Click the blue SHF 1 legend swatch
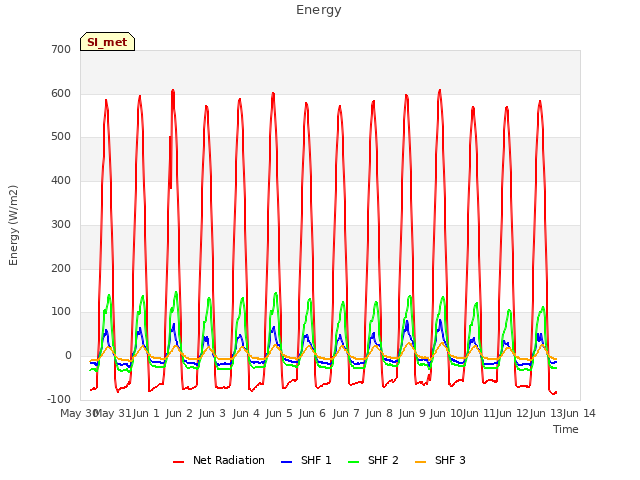Viewport: 640px width, 480px height. [x=287, y=462]
